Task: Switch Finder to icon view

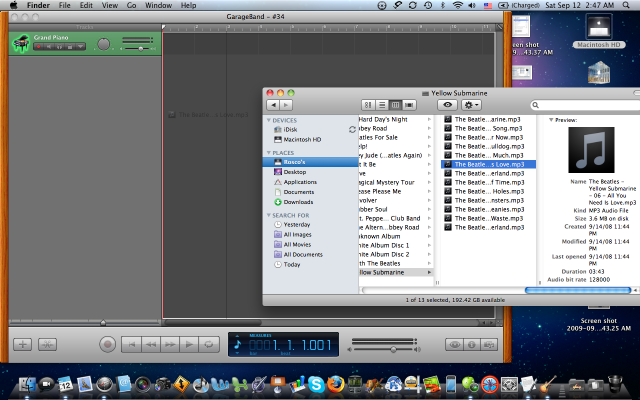Action: coord(368,105)
